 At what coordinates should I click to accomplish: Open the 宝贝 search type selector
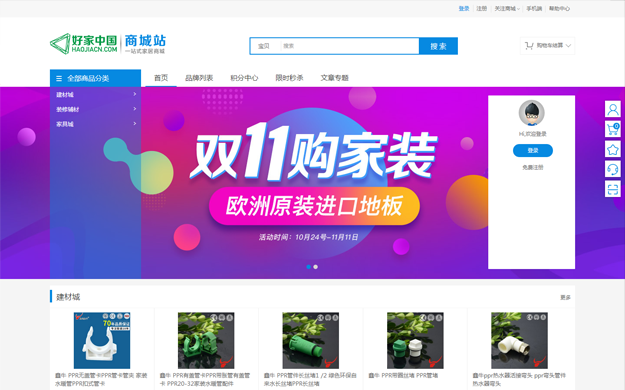[x=264, y=46]
